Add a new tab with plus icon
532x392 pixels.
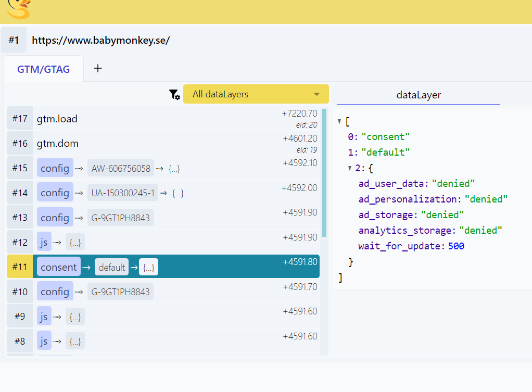(97, 68)
